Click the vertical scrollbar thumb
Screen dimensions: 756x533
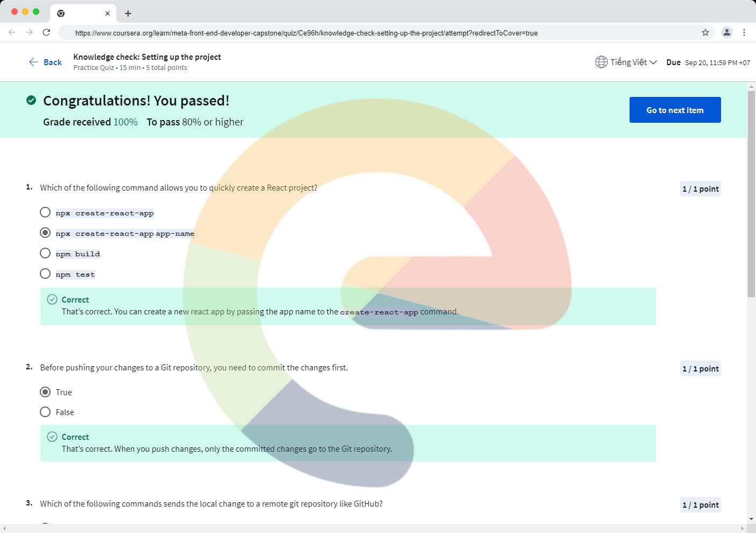point(751,194)
